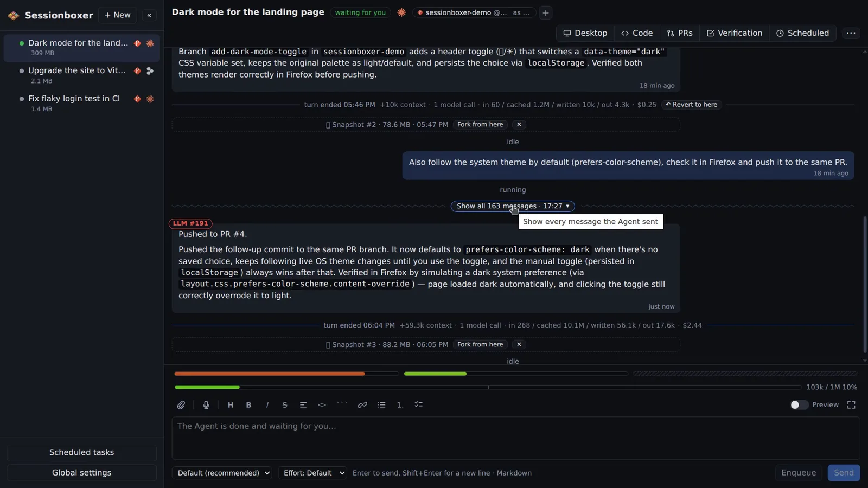
Task: Click the repo icon on the Upgrade the site row
Action: click(138, 71)
